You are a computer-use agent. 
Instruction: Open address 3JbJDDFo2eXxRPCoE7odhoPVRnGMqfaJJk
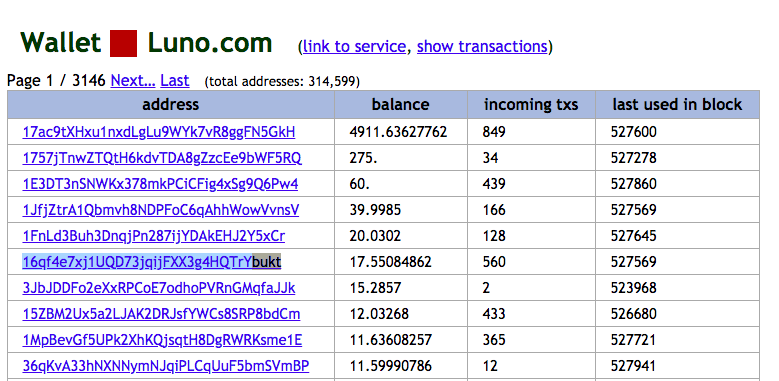[x=158, y=288]
